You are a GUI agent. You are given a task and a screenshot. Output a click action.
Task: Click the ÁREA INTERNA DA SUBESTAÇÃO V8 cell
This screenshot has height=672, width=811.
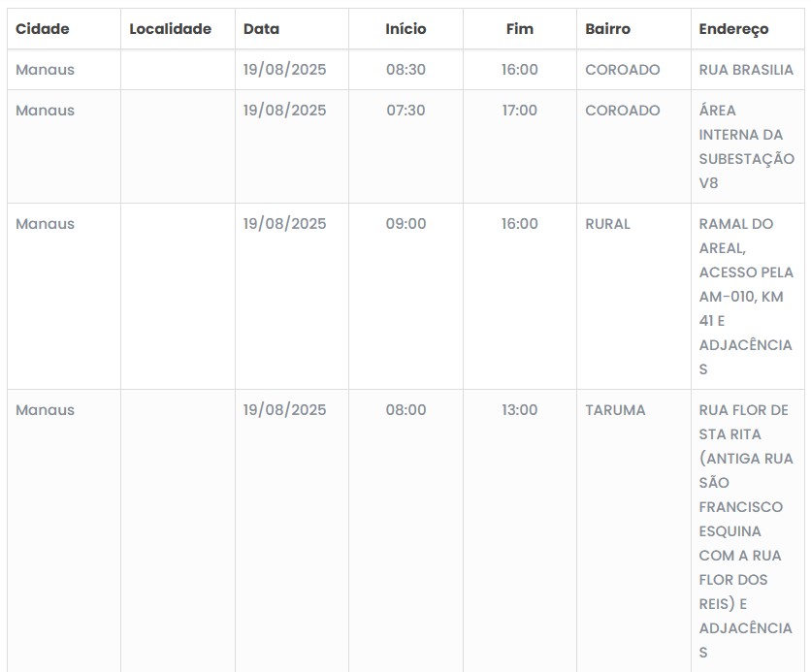click(x=746, y=146)
